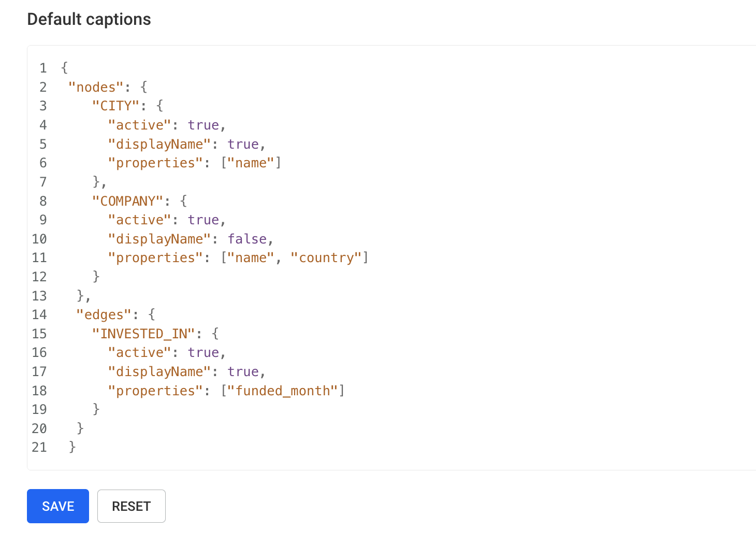Click the RESET button
Image resolution: width=756 pixels, height=545 pixels.
pyautogui.click(x=132, y=506)
